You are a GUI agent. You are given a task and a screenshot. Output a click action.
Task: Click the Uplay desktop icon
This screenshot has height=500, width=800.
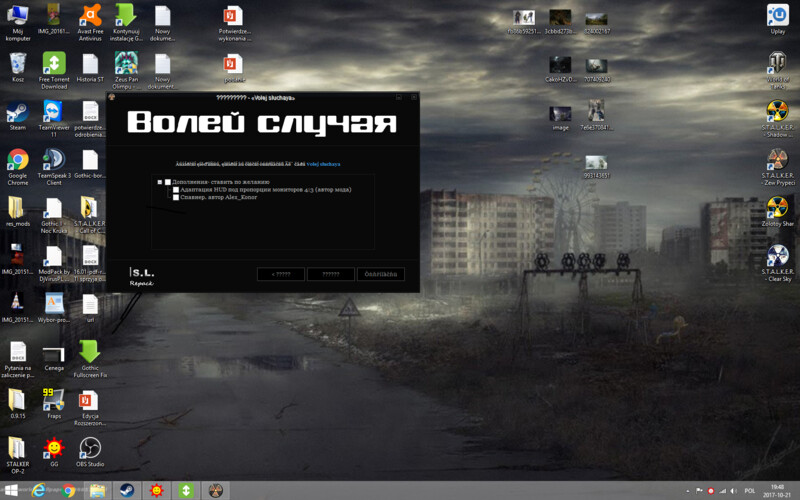pyautogui.click(x=777, y=15)
